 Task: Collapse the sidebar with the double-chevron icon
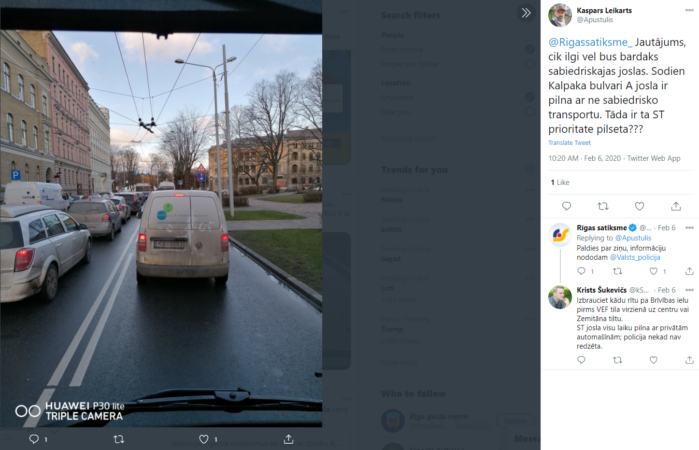[x=526, y=13]
